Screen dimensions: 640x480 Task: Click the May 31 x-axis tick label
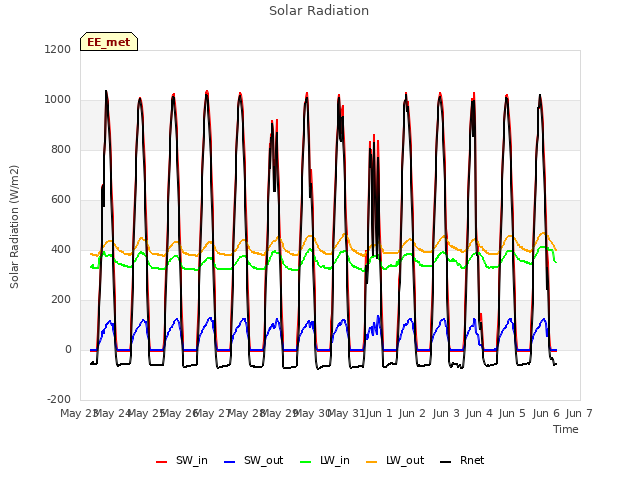coord(346,413)
